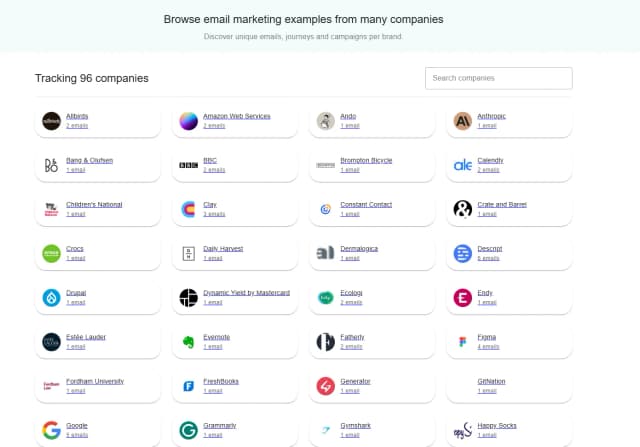Click the Figma logo icon
This screenshot has height=447, width=640.
(462, 342)
